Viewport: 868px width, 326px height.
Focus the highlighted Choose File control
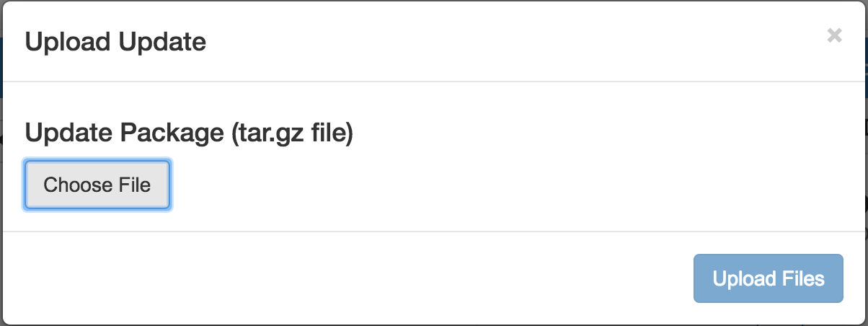(97, 185)
